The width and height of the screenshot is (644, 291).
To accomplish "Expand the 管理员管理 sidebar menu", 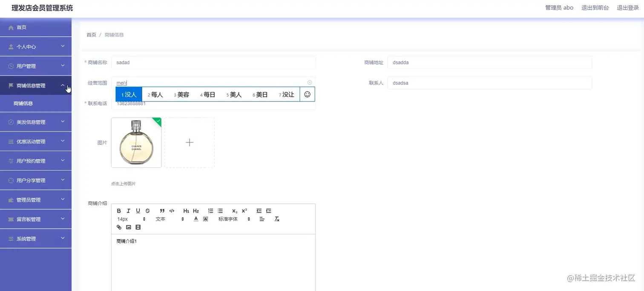I will pos(36,200).
